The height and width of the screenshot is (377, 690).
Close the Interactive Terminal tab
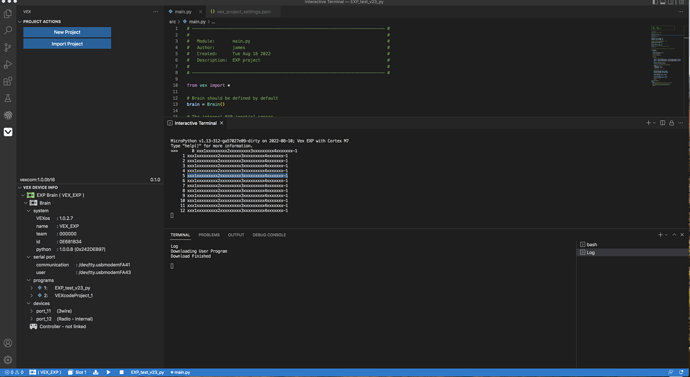click(x=221, y=123)
